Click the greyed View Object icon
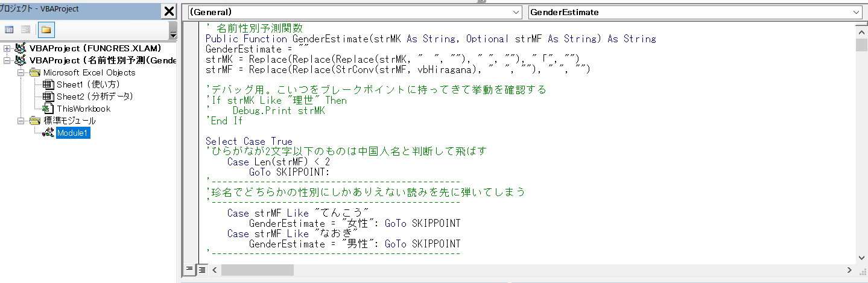868x283 pixels. coord(25,30)
